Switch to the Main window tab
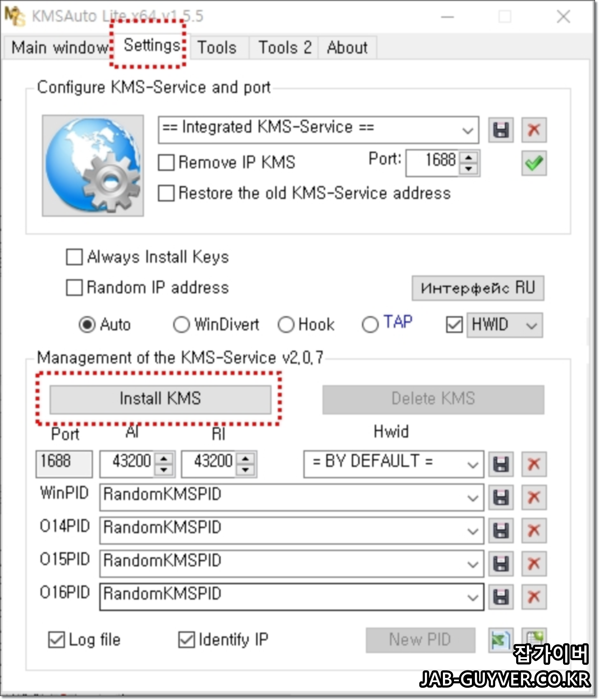This screenshot has width=599, height=700. [x=59, y=47]
